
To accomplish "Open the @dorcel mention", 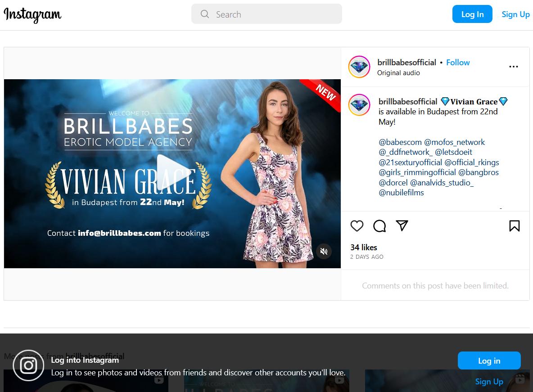I will coord(393,183).
